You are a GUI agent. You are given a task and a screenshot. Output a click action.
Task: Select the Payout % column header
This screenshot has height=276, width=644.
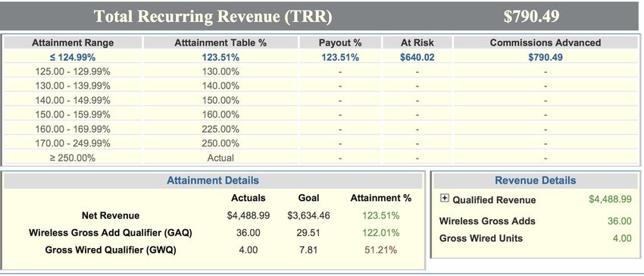point(340,42)
